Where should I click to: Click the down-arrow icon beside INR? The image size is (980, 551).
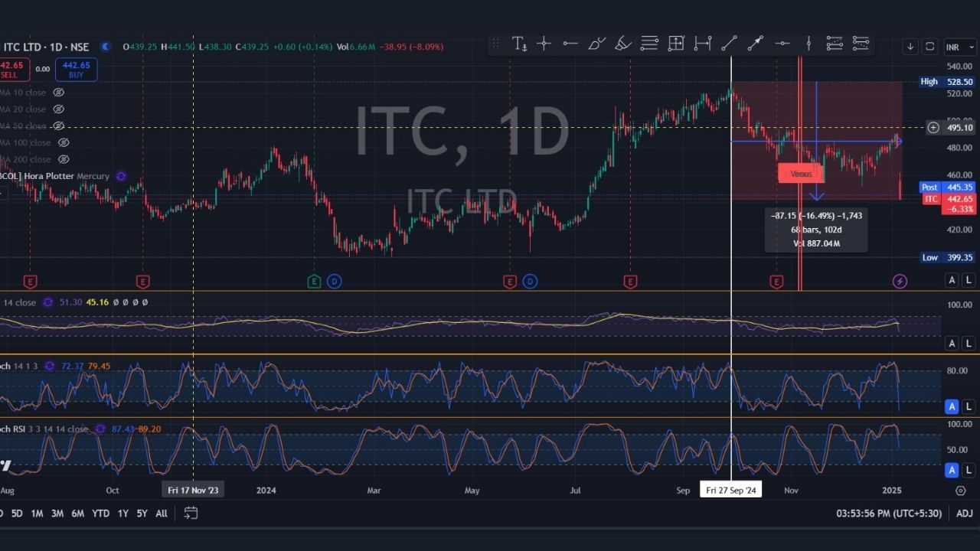(x=910, y=47)
